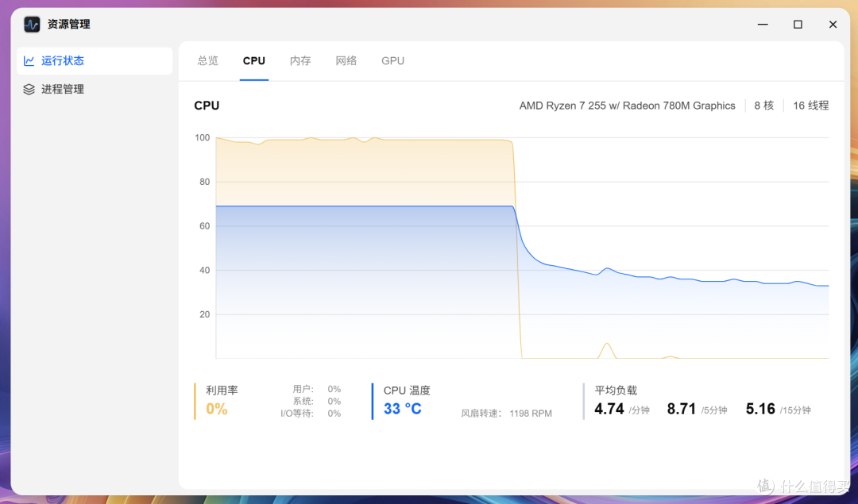Click the 资源管理 app logo icon
The height and width of the screenshot is (504, 858).
coord(32,24)
